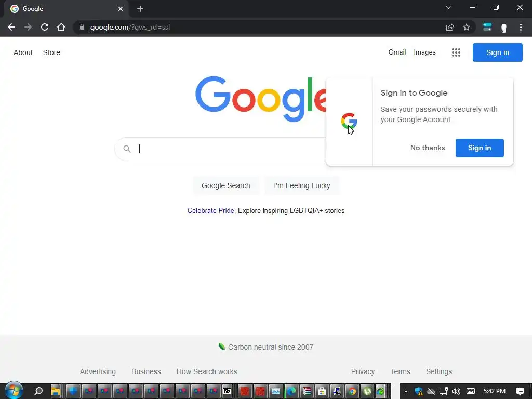Open uTorrent from the taskbar
This screenshot has width=532, height=399.
pyautogui.click(x=367, y=391)
